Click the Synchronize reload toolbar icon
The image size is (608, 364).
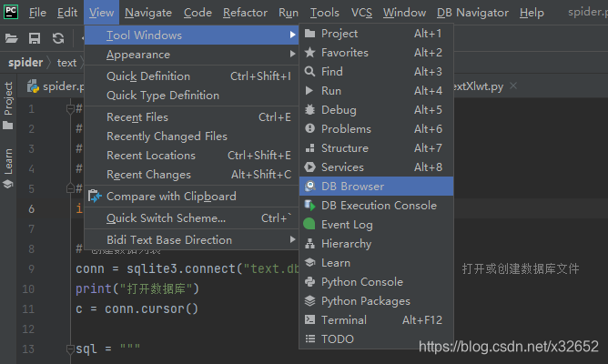click(x=58, y=38)
